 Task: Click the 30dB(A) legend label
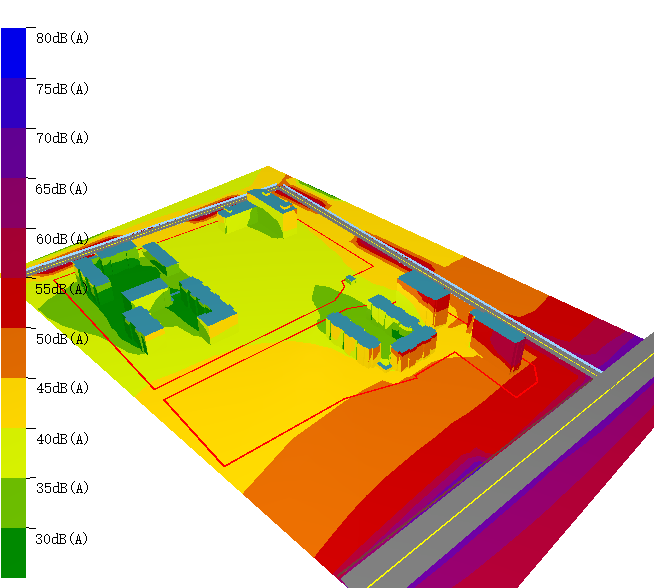click(x=62, y=539)
